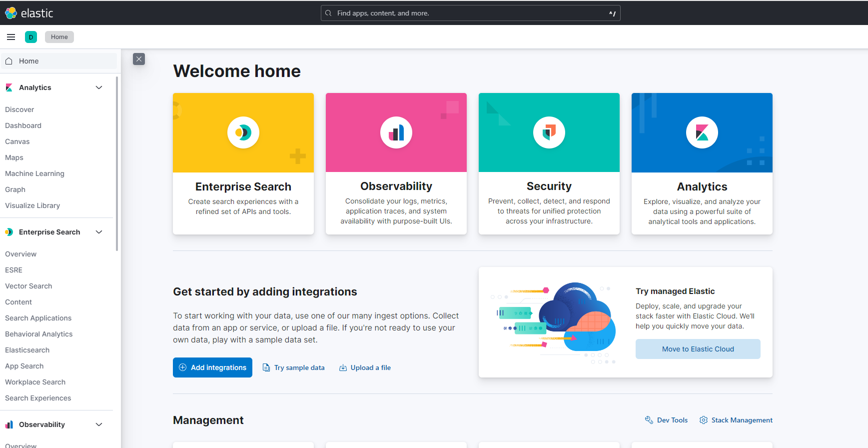Open Behavioral Analytics
Screen dimensions: 868x448
tap(38, 334)
